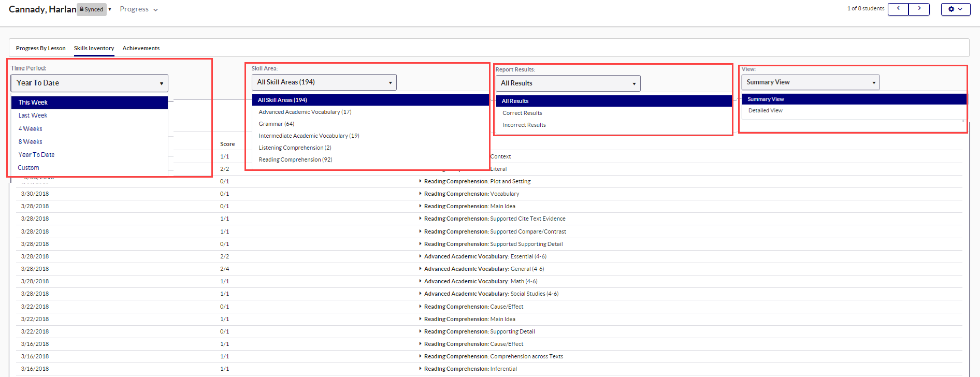Open the gear settings menu
This screenshot has width=980, height=377.
coord(955,9)
